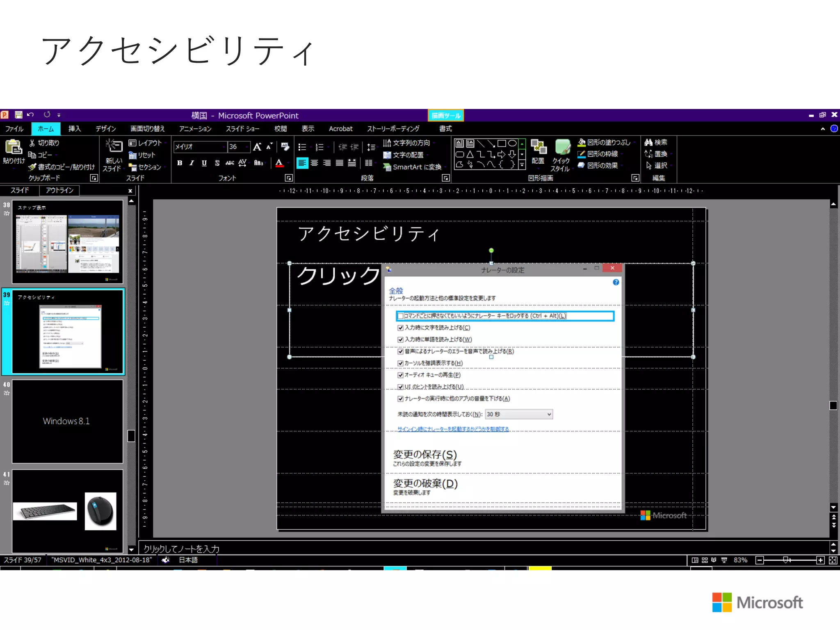Select Align Right paragraph icon
The height and width of the screenshot is (630, 840).
(x=327, y=163)
